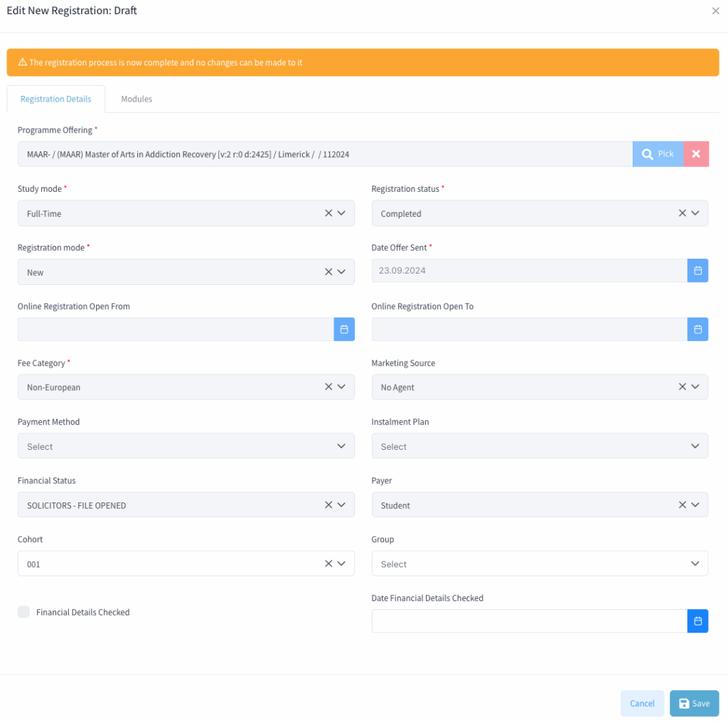Cancel editing the registration

click(642, 704)
